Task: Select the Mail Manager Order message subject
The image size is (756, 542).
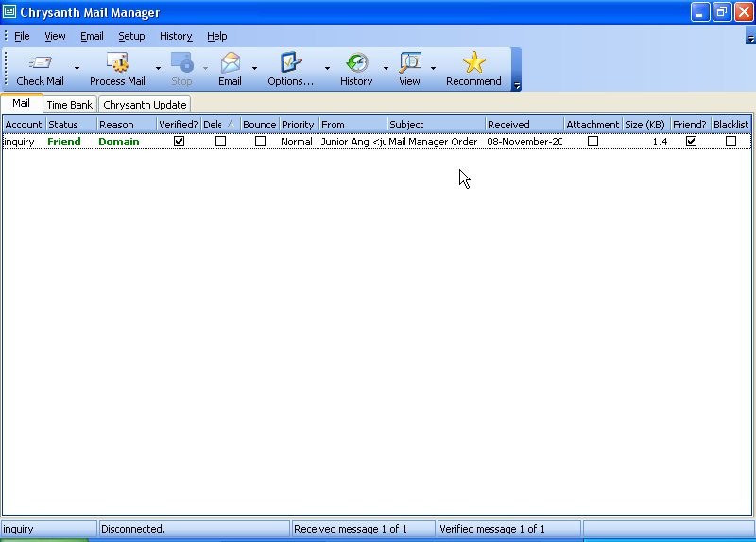Action: click(434, 142)
